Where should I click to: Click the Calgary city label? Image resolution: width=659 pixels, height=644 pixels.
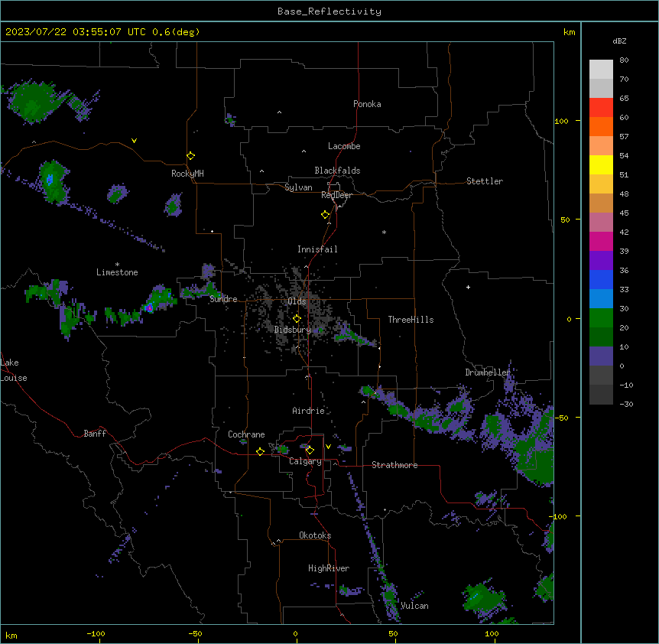305,461
